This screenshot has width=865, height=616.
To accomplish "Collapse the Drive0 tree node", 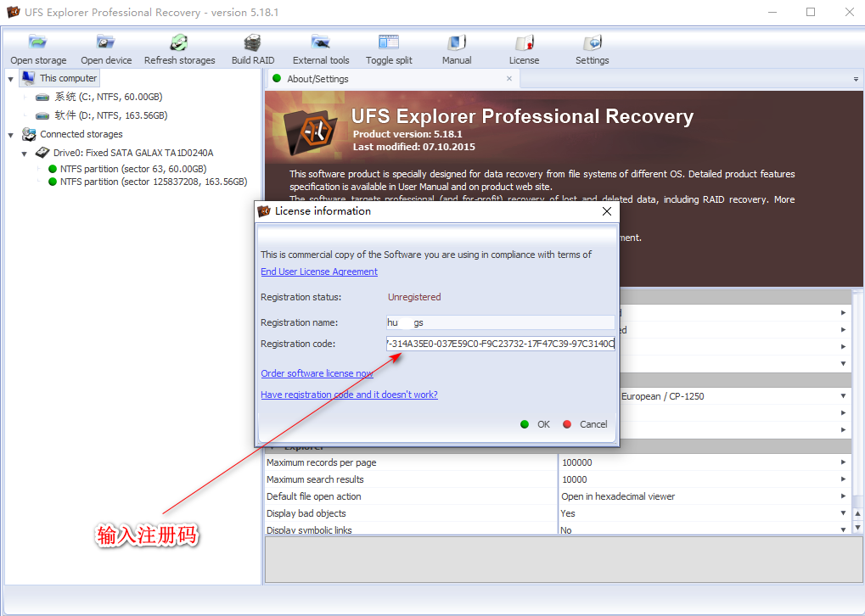I will 25,154.
